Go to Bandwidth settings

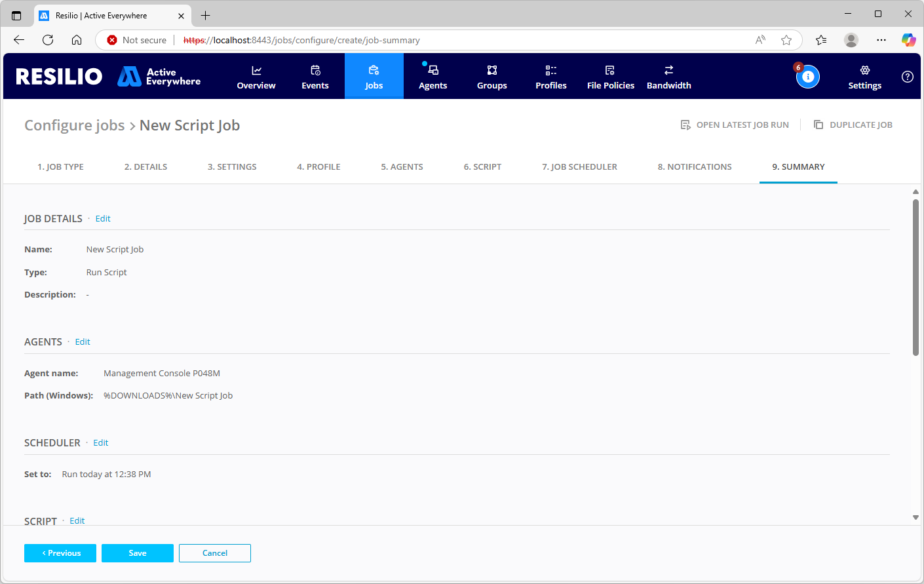(x=668, y=77)
